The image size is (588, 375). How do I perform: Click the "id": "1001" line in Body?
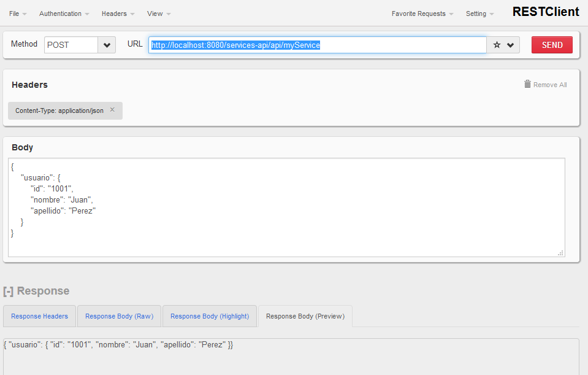(52, 189)
